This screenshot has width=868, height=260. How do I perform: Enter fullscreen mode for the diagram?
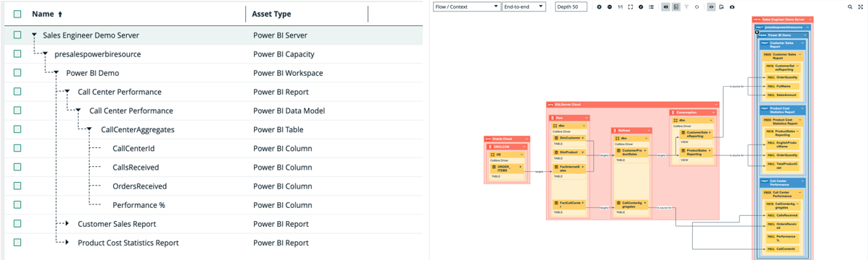pos(860,6)
